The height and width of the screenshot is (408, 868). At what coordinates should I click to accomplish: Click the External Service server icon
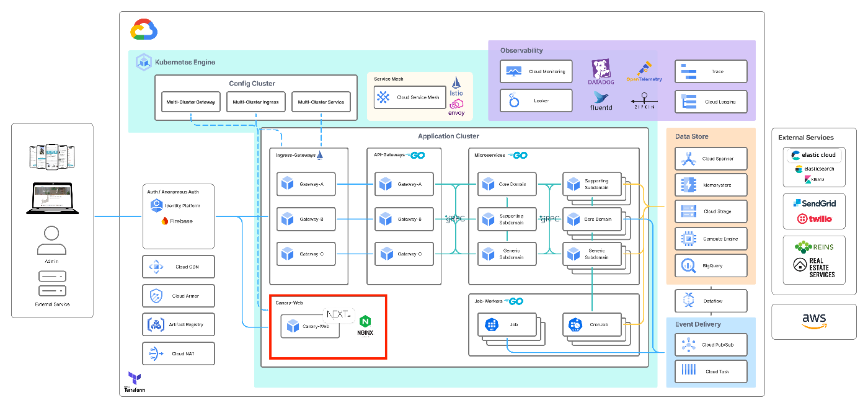pos(52,283)
